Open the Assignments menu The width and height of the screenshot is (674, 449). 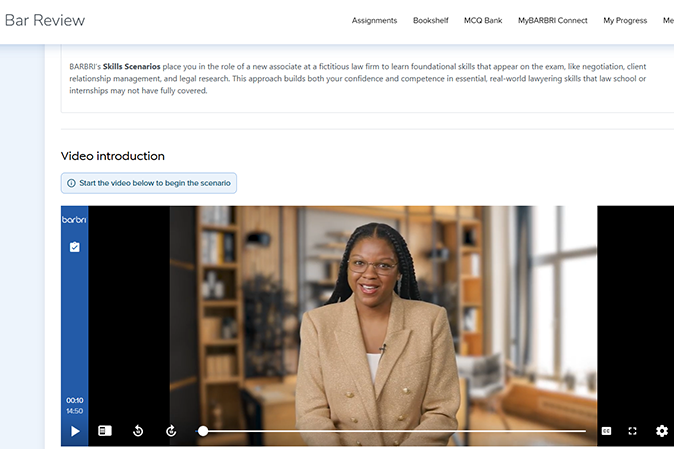point(375,20)
